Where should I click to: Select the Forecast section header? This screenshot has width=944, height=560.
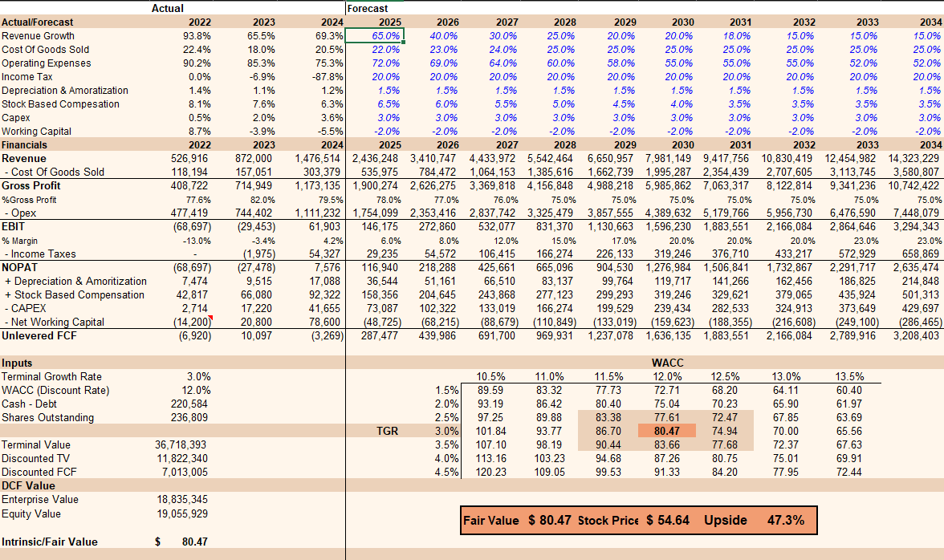point(368,8)
